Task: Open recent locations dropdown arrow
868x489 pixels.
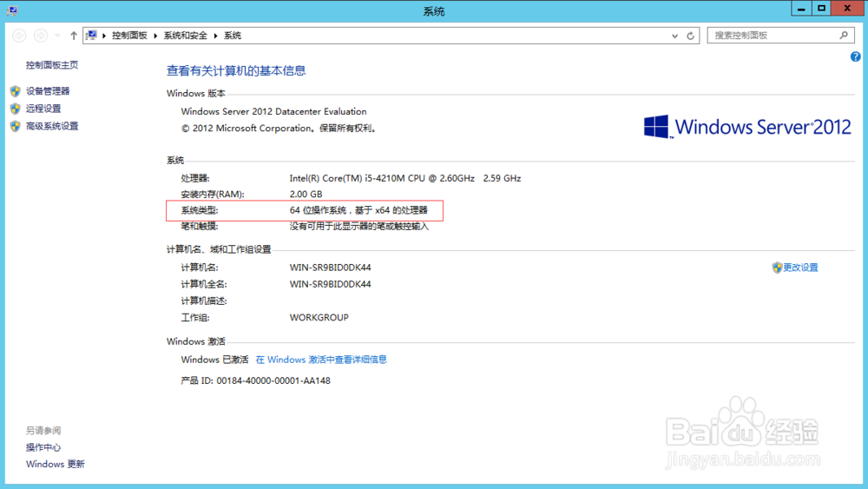Action: (57, 36)
